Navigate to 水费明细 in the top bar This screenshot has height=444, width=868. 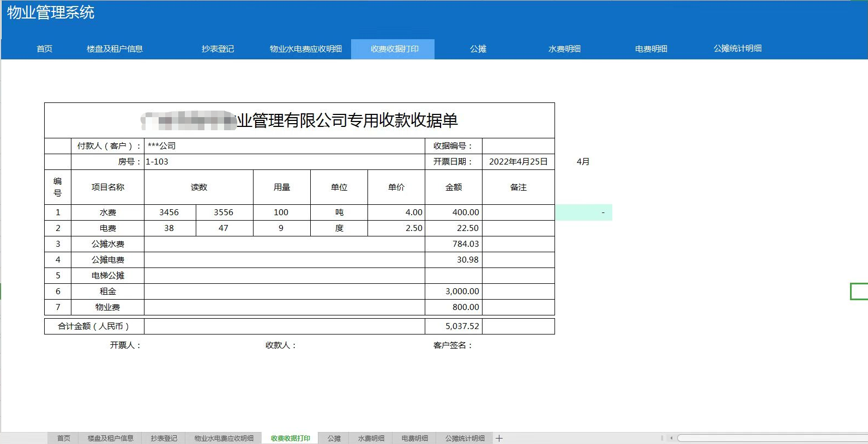pos(564,49)
